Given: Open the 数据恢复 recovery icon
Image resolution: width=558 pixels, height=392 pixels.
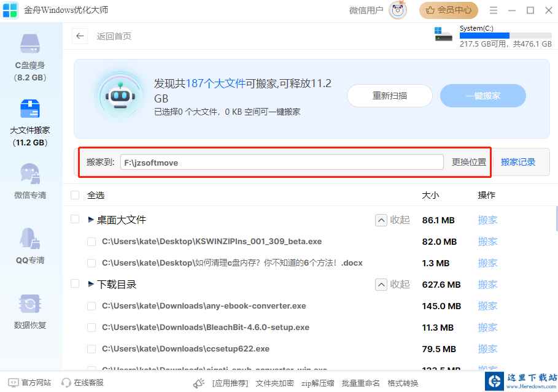Looking at the screenshot, I should tap(30, 304).
